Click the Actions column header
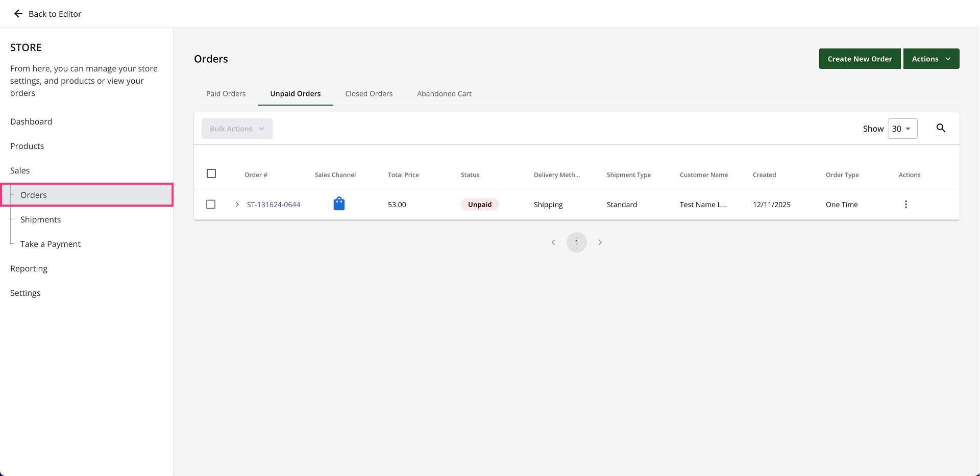Screen dimensions: 980x476 [910, 175]
